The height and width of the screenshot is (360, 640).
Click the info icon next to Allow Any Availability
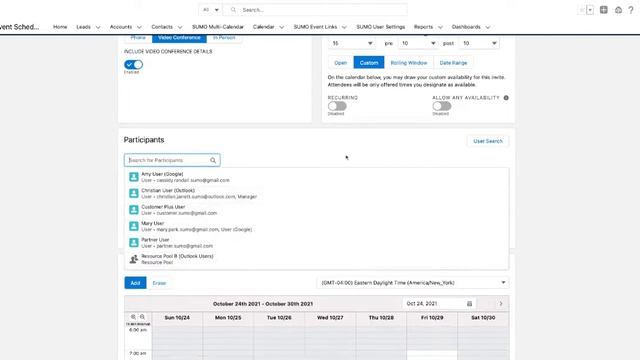(506, 98)
